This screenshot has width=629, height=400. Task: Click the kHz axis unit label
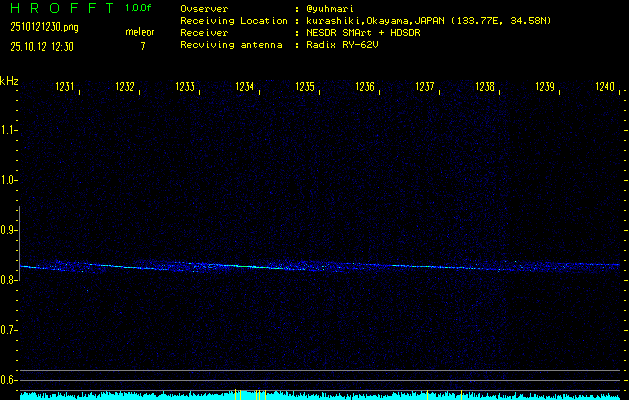[9, 81]
